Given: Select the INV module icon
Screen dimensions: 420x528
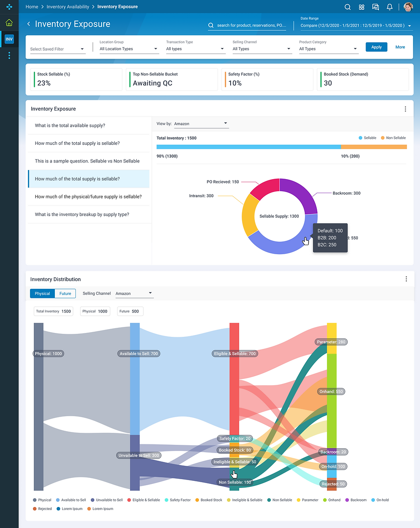Looking at the screenshot, I should (x=9, y=39).
